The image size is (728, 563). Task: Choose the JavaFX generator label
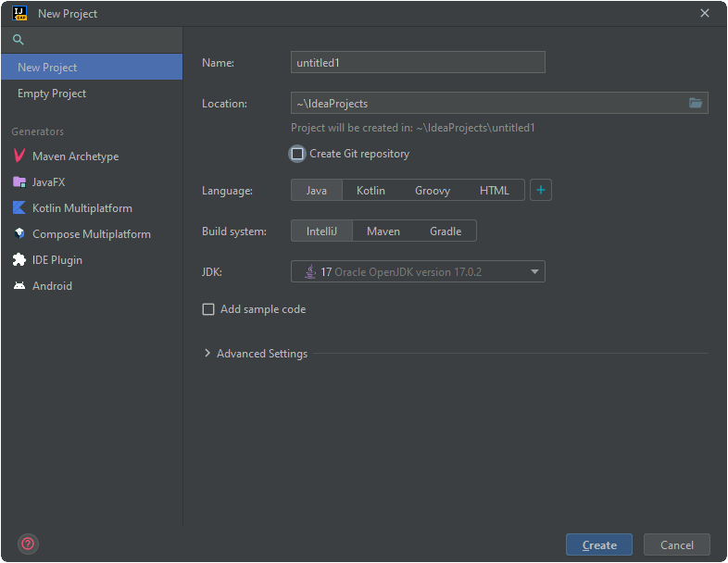48,181
